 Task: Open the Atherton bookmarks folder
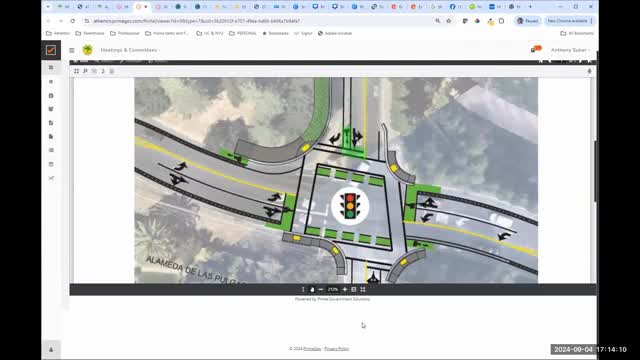click(x=58, y=33)
